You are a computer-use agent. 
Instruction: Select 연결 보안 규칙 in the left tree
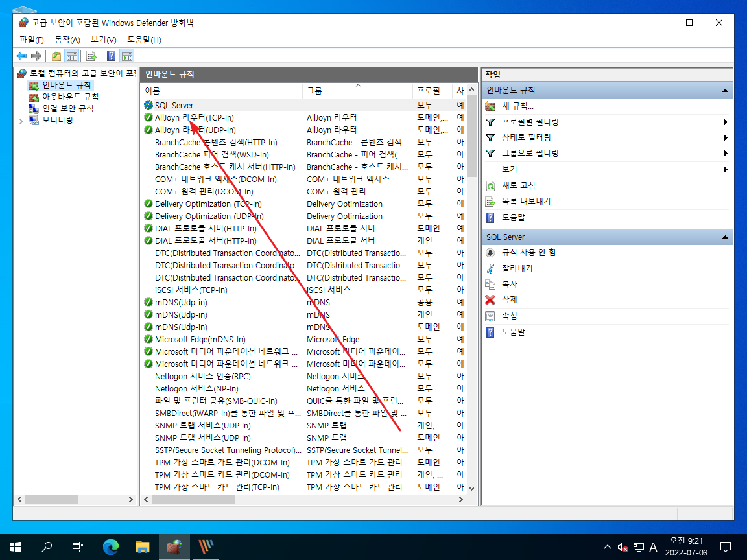[67, 108]
